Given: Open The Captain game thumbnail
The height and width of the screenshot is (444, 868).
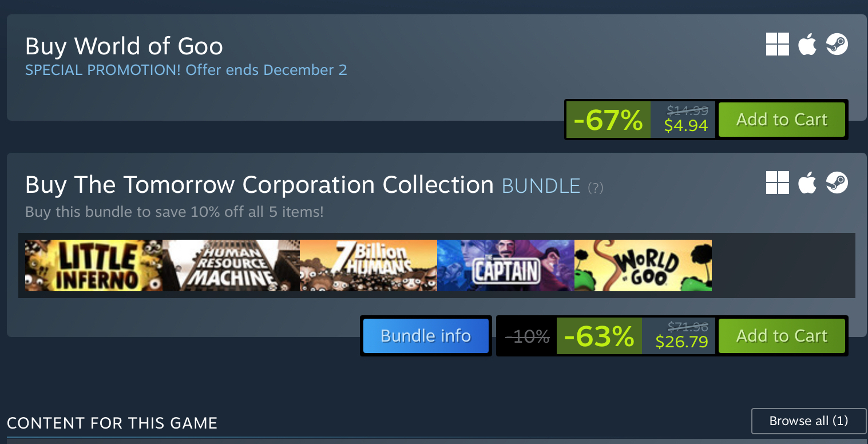Looking at the screenshot, I should point(506,265).
